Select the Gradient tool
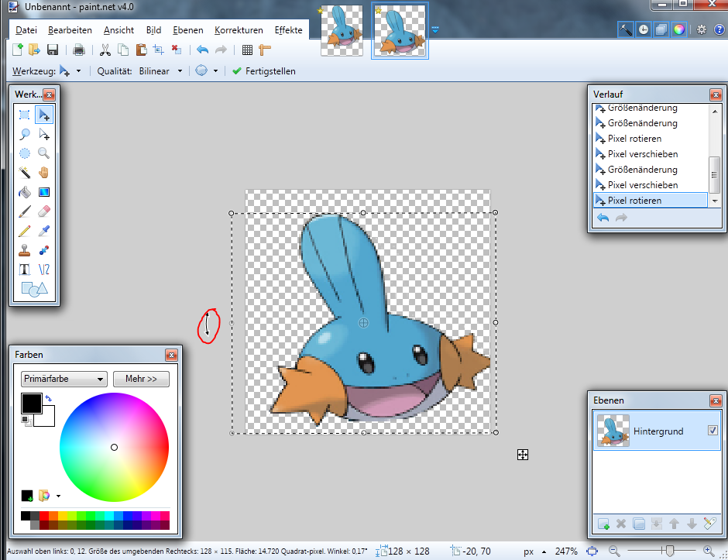 pyautogui.click(x=44, y=192)
